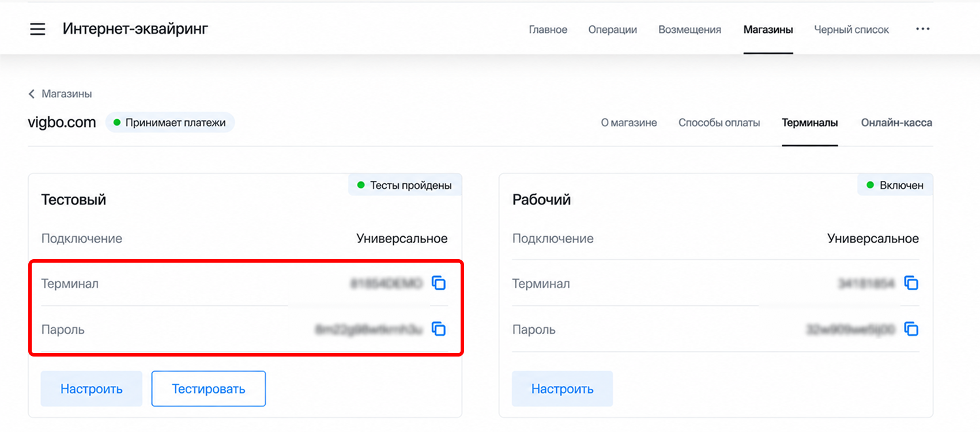Click the Тестировать button

click(209, 389)
